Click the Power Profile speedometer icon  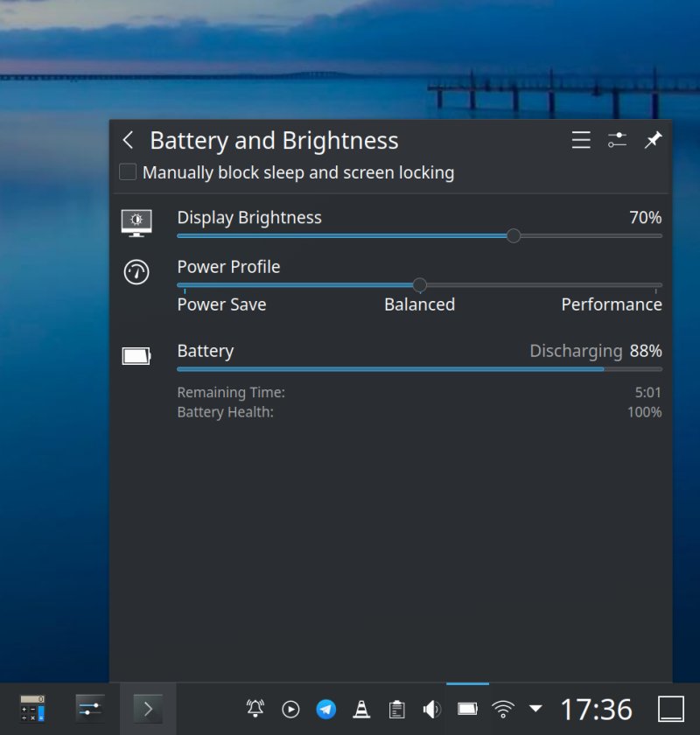click(x=136, y=272)
